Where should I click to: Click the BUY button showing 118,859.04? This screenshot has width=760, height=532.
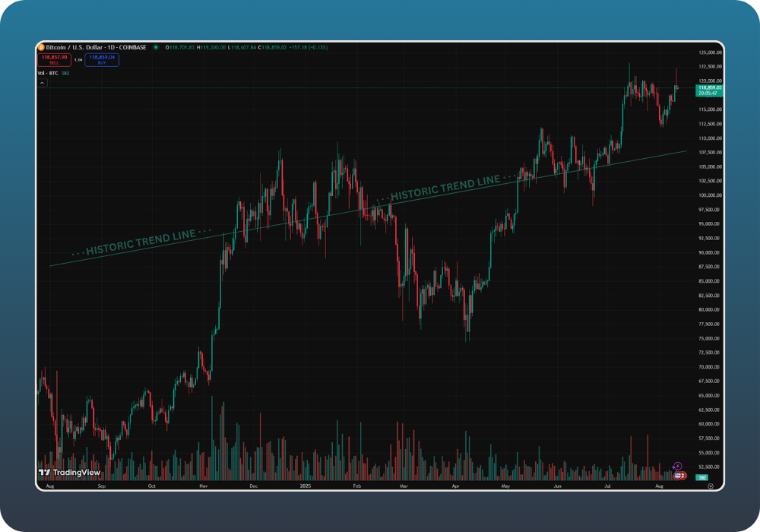103,59
